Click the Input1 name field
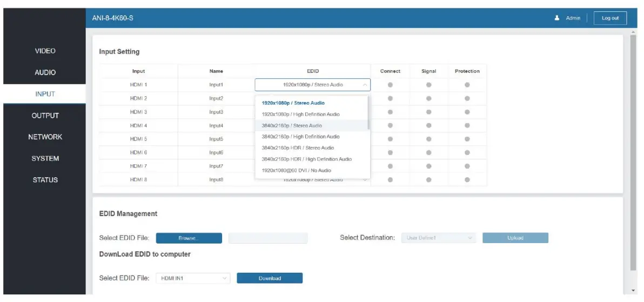This screenshot has width=644, height=302. tap(216, 85)
